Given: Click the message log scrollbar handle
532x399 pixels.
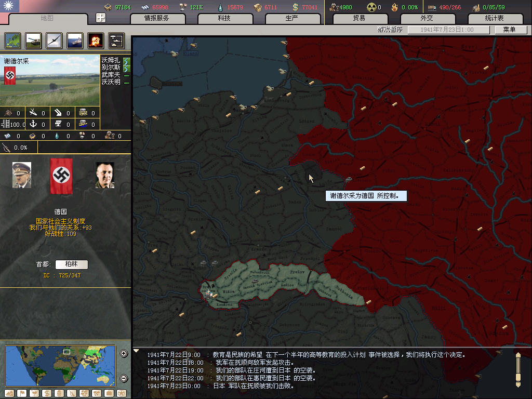Looking at the screenshot, I should [518, 369].
